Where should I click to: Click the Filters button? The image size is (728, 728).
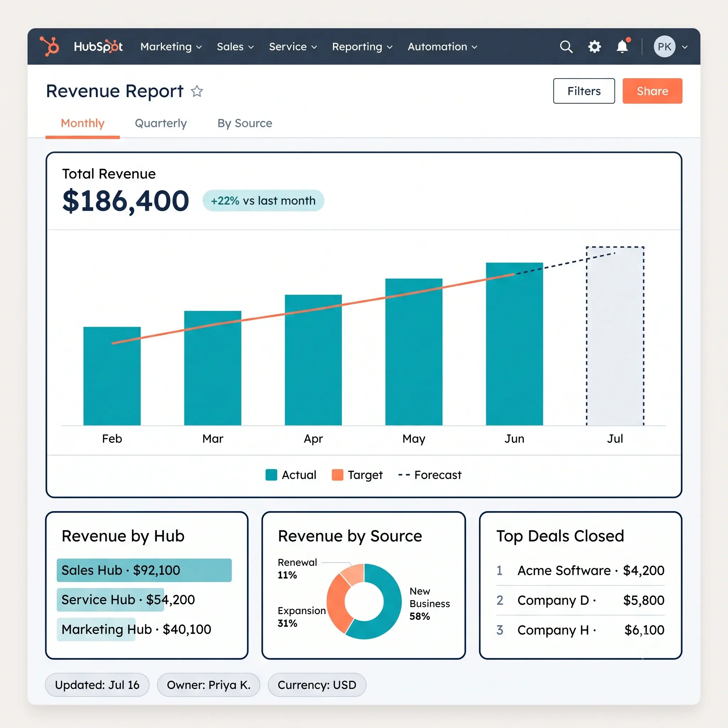584,91
